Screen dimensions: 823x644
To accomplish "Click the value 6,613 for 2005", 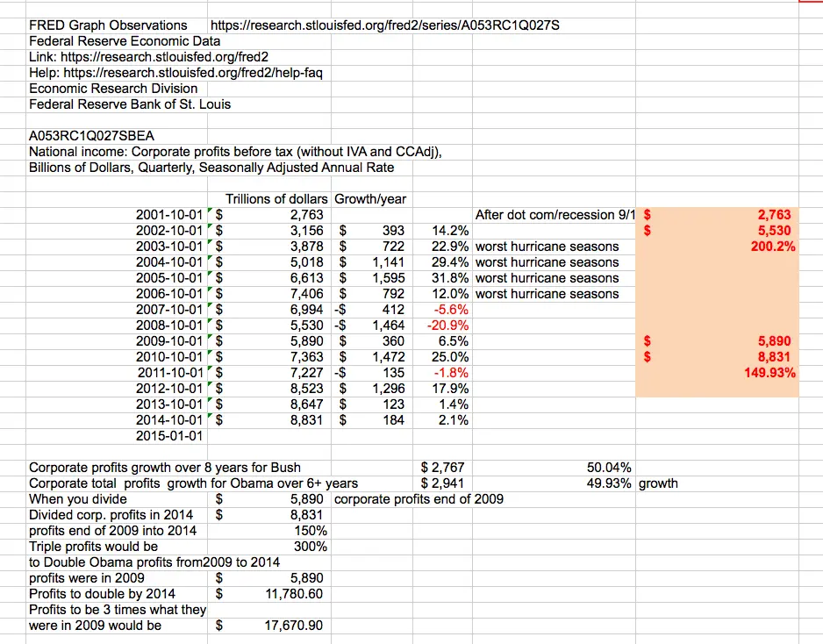I will tap(306, 277).
